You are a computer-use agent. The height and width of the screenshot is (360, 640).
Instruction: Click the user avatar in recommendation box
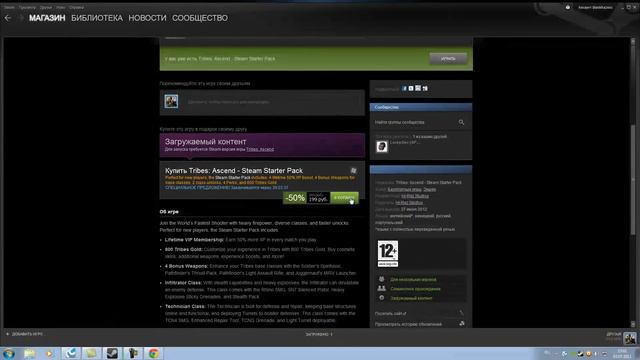coord(171,101)
